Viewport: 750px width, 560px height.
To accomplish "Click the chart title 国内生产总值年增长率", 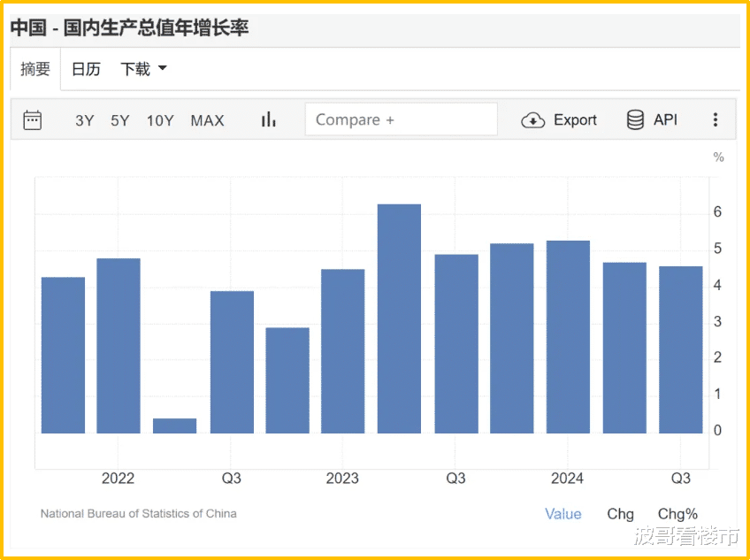I will 156,27.
